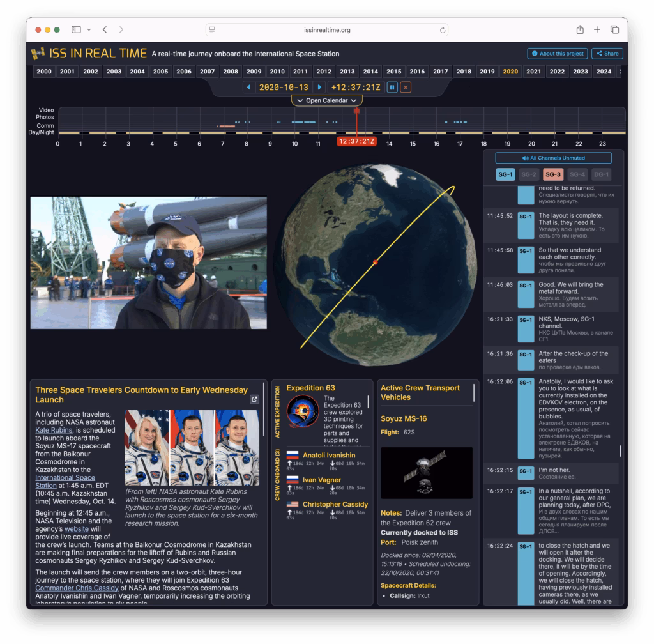Click the red X close button beside pause
The height and width of the screenshot is (644, 654).
pos(406,87)
